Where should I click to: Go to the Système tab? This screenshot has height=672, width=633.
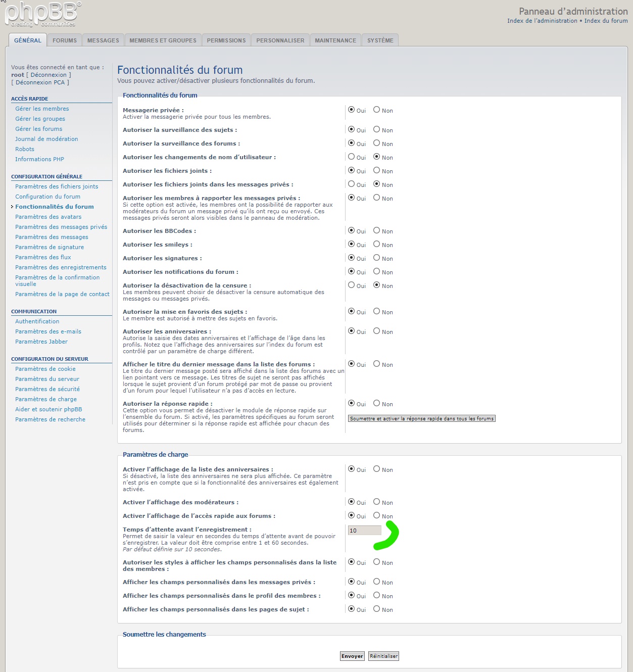[380, 40]
